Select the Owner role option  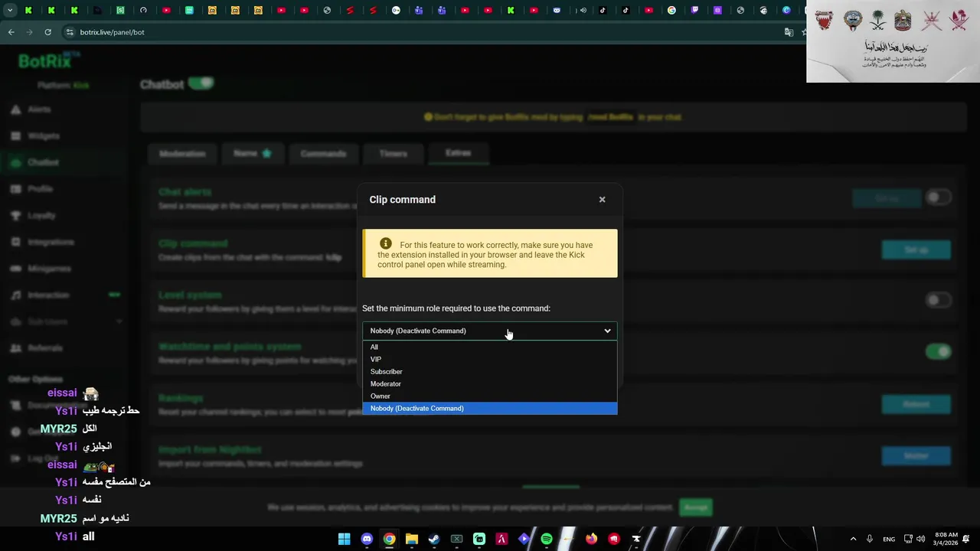[490, 396]
